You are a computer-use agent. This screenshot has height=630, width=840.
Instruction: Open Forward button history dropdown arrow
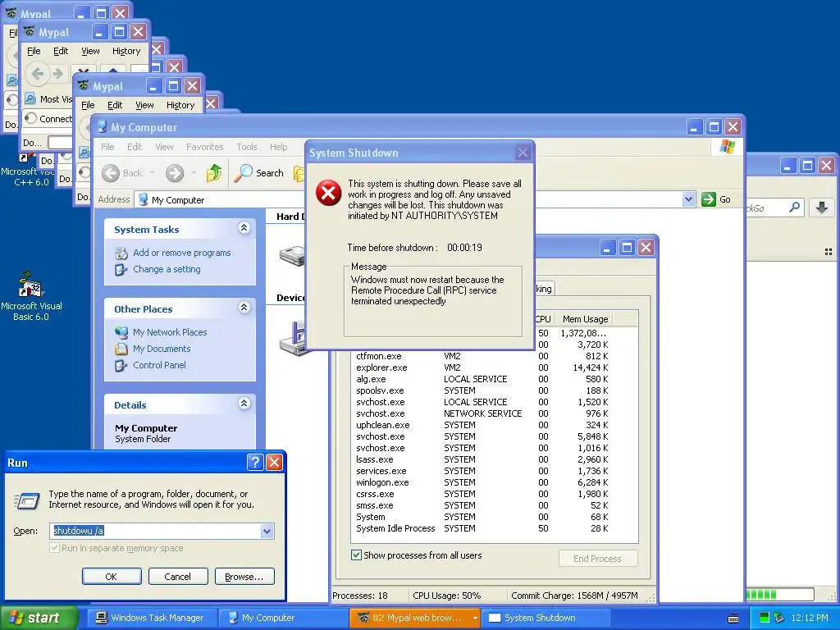coord(194,173)
